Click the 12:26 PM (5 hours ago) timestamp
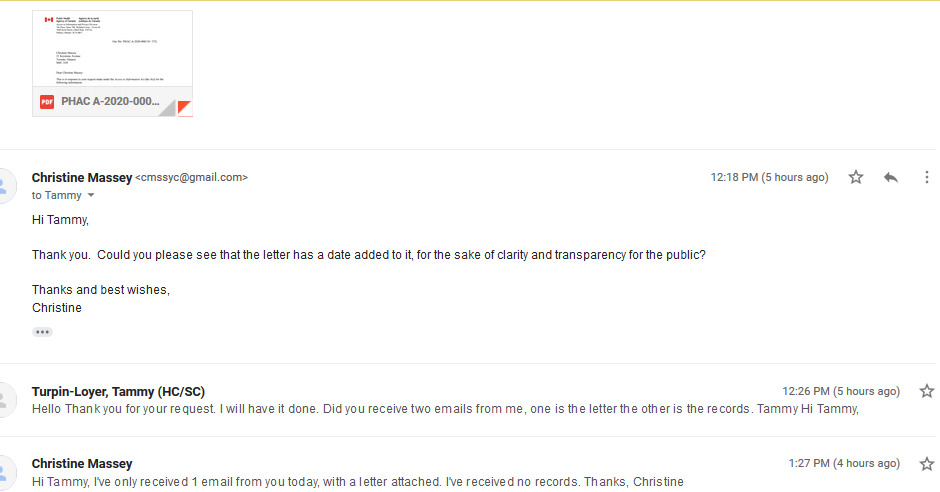This screenshot has height=492, width=940. pos(841,391)
